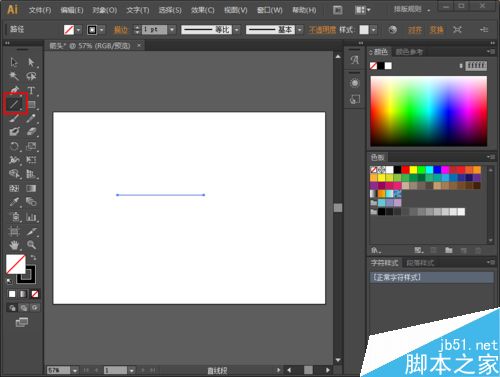Open the workspace switcher dropdown
Image resolution: width=500 pixels, height=377 pixels.
[412, 9]
